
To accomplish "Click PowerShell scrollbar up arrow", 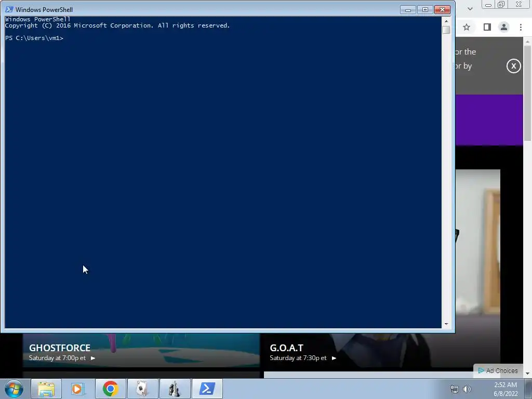I will [x=446, y=21].
